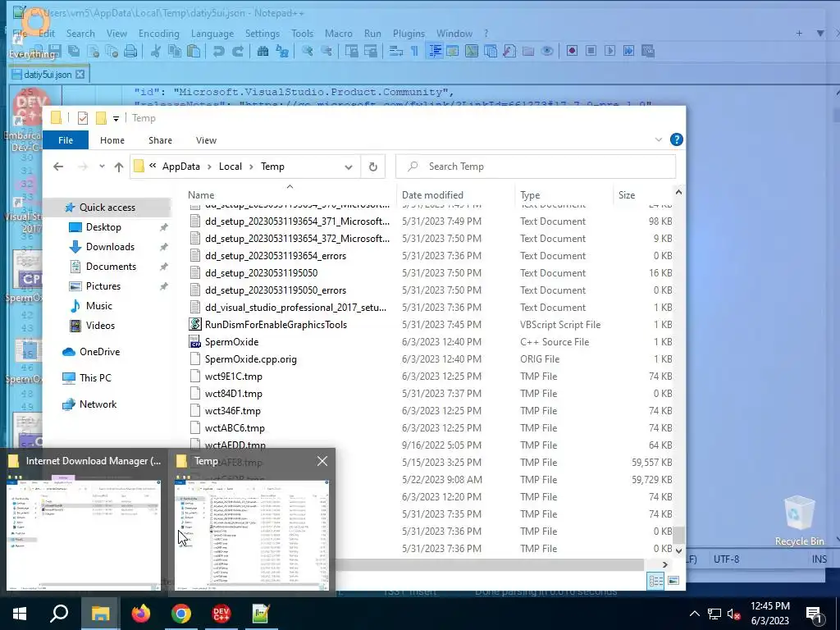
Task: Select Network in the navigation pane
Action: 98,404
